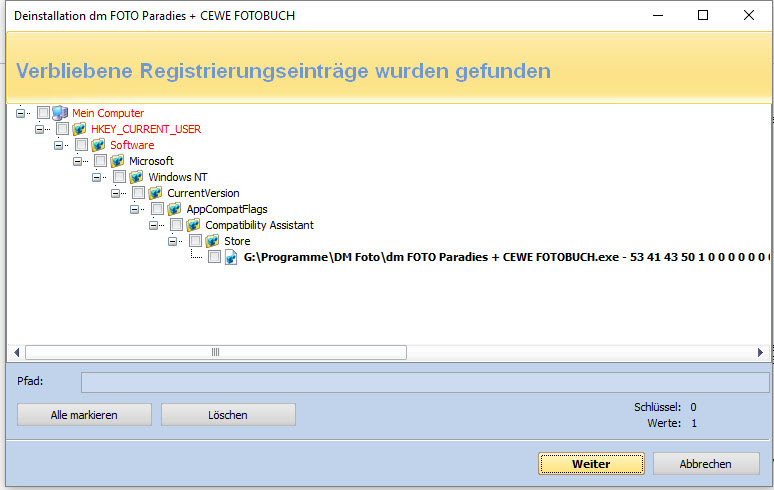
Task: Select the Compatibility Assistant label
Action: pos(260,226)
